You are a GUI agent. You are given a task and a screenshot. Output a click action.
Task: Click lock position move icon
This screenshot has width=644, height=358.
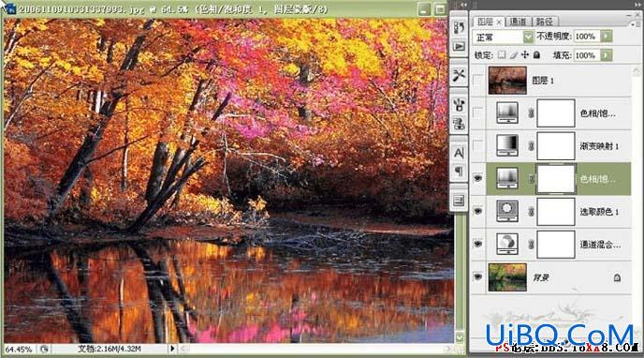(x=525, y=54)
